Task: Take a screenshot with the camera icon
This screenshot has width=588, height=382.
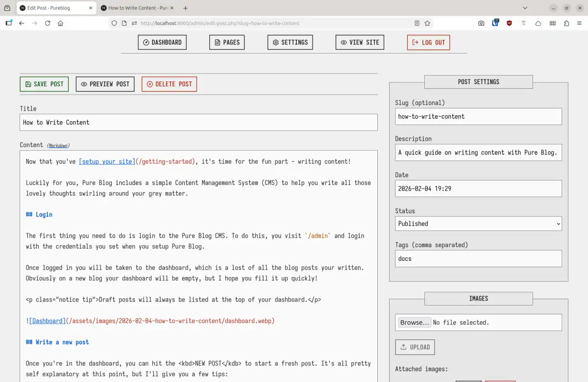Action: click(x=481, y=23)
